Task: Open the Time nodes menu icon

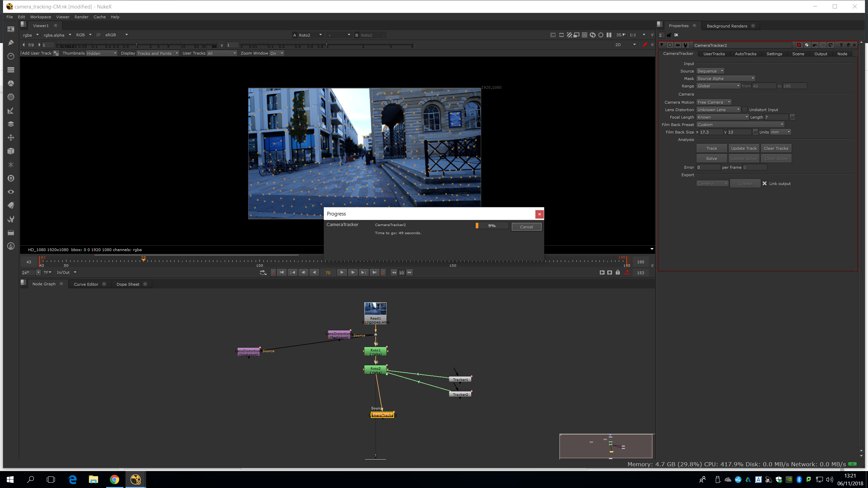Action: (11, 56)
